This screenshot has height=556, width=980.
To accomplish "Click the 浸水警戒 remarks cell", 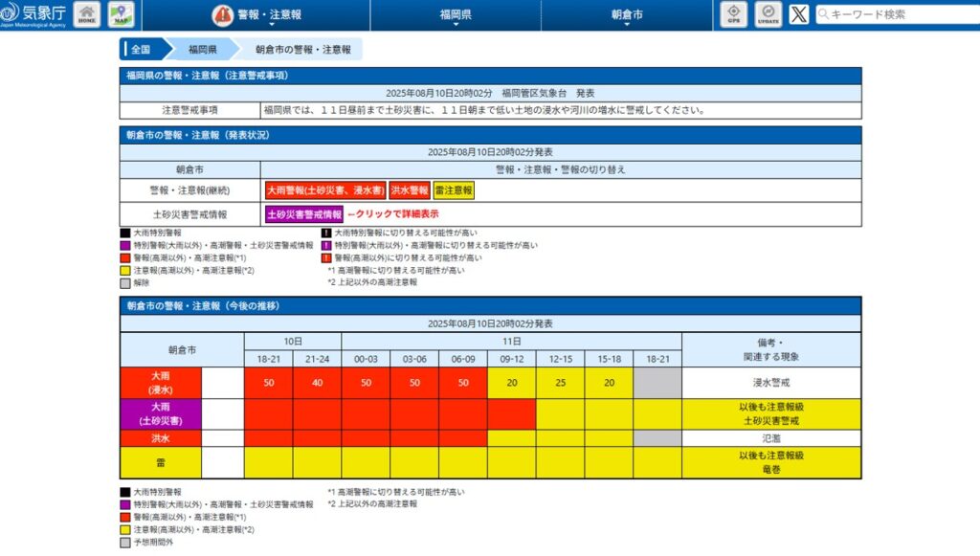I will coord(771,383).
